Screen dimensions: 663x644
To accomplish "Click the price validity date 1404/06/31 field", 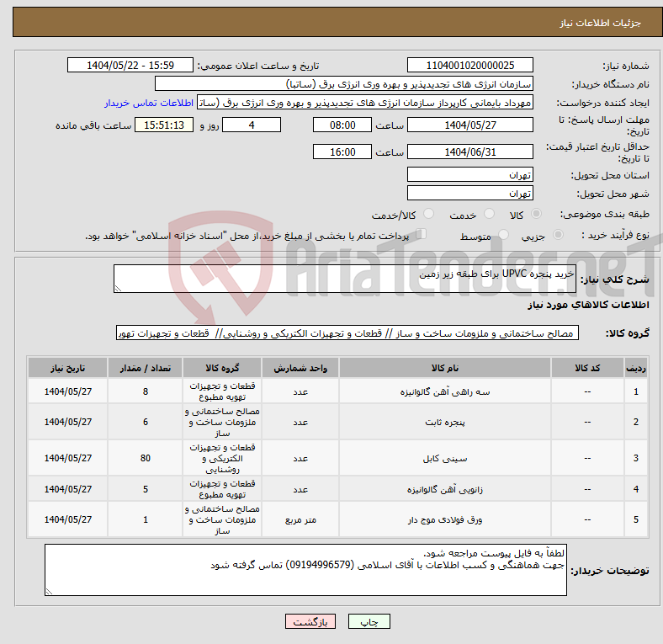I will [469, 152].
